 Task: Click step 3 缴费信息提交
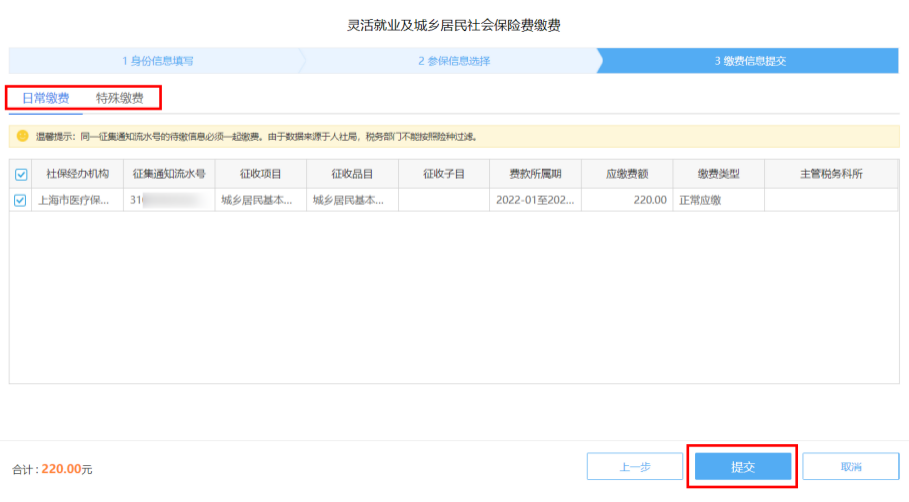(x=749, y=61)
